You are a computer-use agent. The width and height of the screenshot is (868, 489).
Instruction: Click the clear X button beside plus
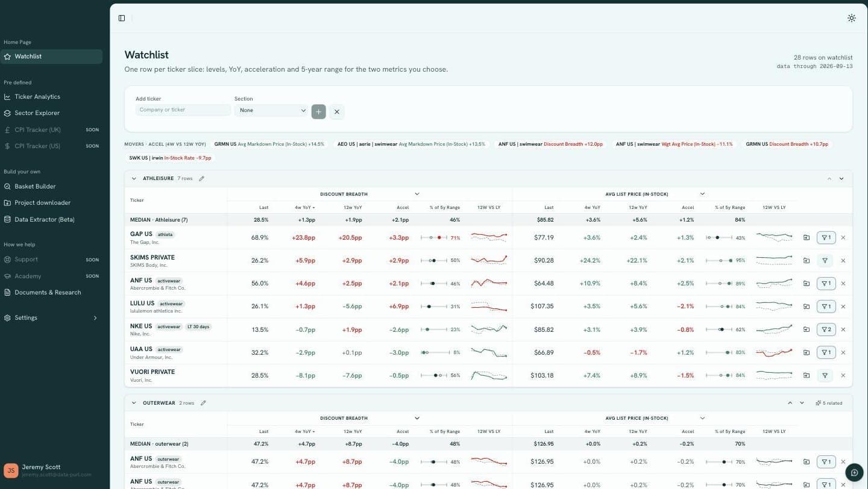tap(337, 111)
